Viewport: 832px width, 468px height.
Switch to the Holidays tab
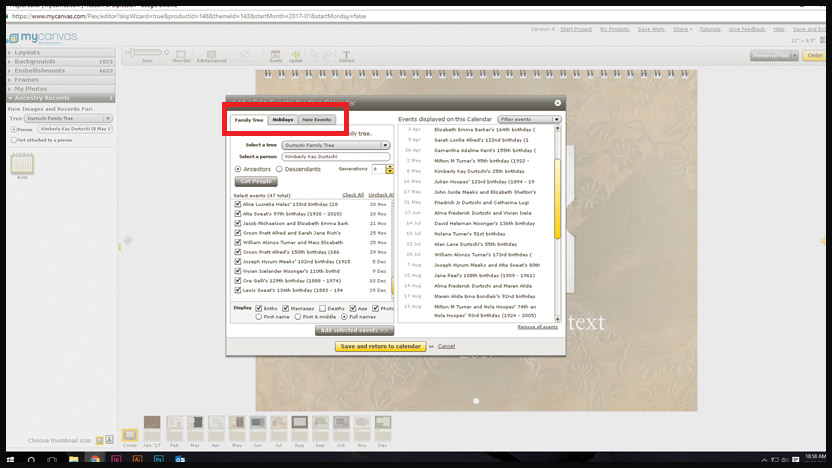pyautogui.click(x=283, y=120)
